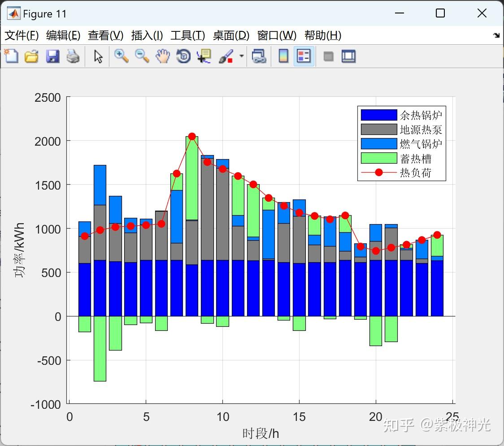Toggle the Insert Legend button
This screenshot has width=504, height=446.
point(304,56)
